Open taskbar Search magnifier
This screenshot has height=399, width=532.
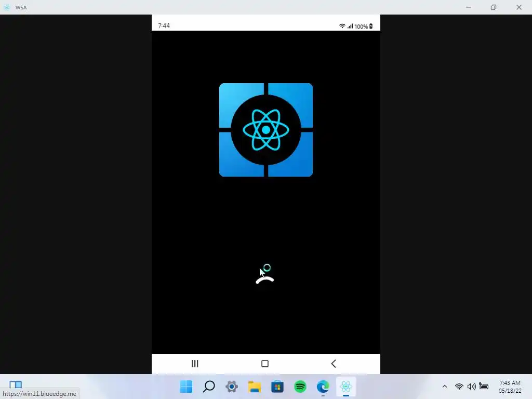209,387
